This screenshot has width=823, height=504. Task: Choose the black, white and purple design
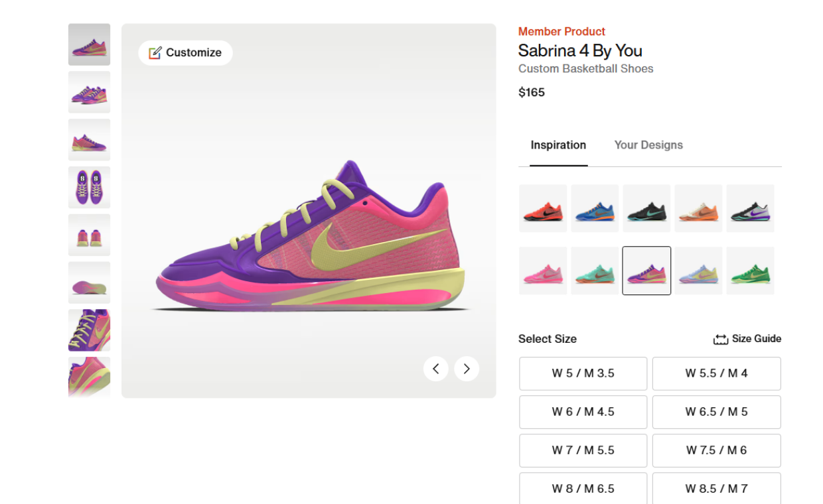coord(750,208)
